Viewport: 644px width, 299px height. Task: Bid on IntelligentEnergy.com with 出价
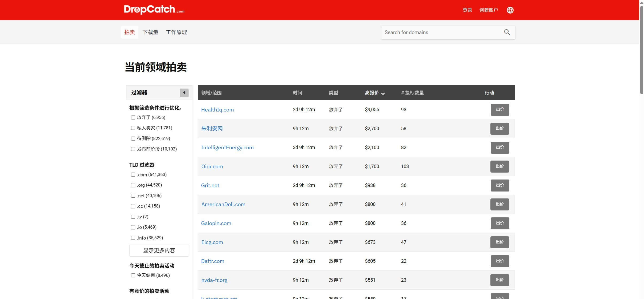500,147
